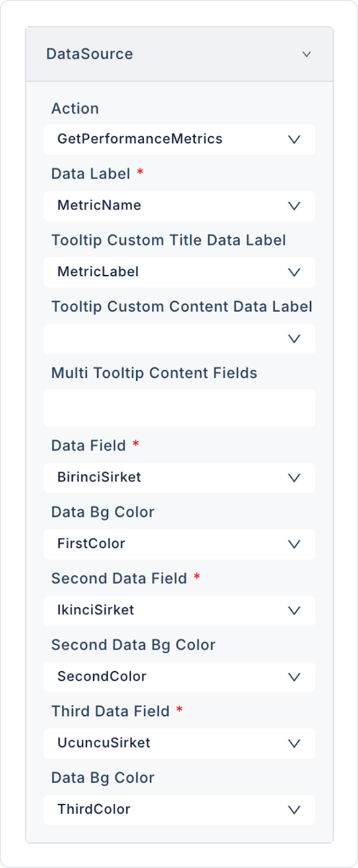Click the chevron icon beside FirstColor

click(x=294, y=544)
